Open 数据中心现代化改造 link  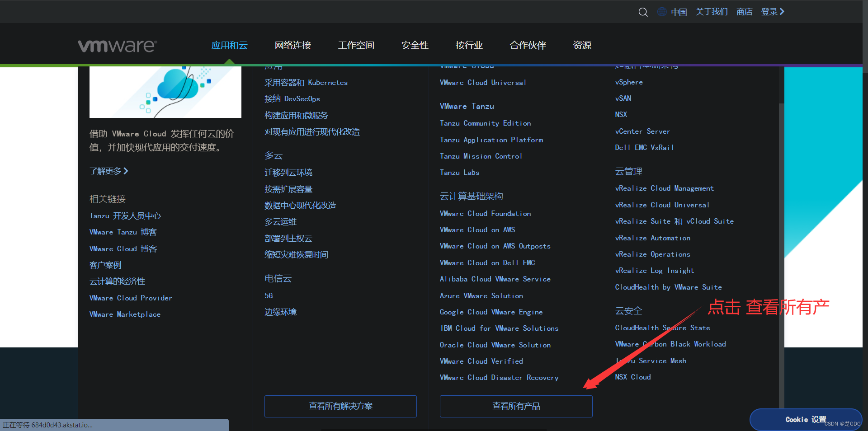[300, 206]
